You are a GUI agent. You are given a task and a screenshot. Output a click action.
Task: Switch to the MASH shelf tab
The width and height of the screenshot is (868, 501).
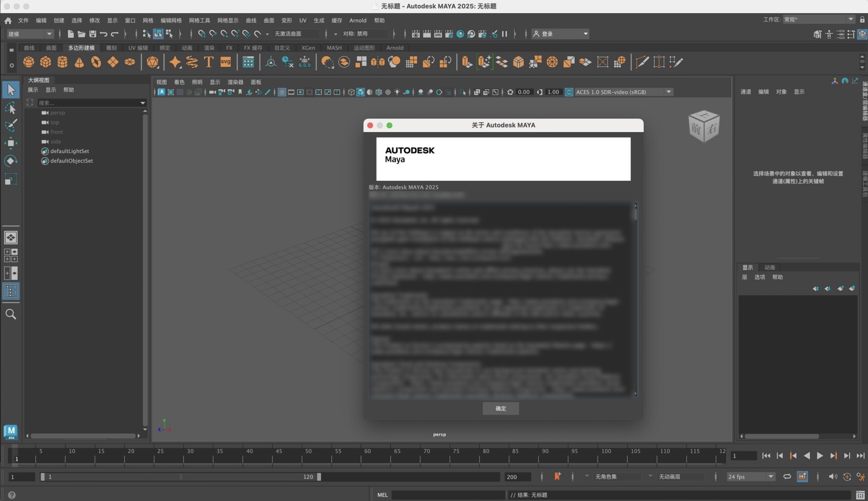[x=334, y=48]
